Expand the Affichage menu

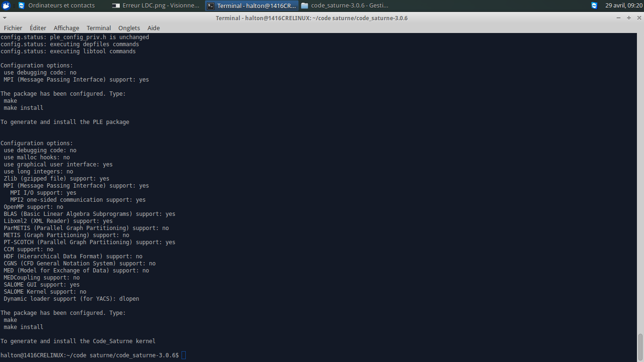(x=66, y=28)
